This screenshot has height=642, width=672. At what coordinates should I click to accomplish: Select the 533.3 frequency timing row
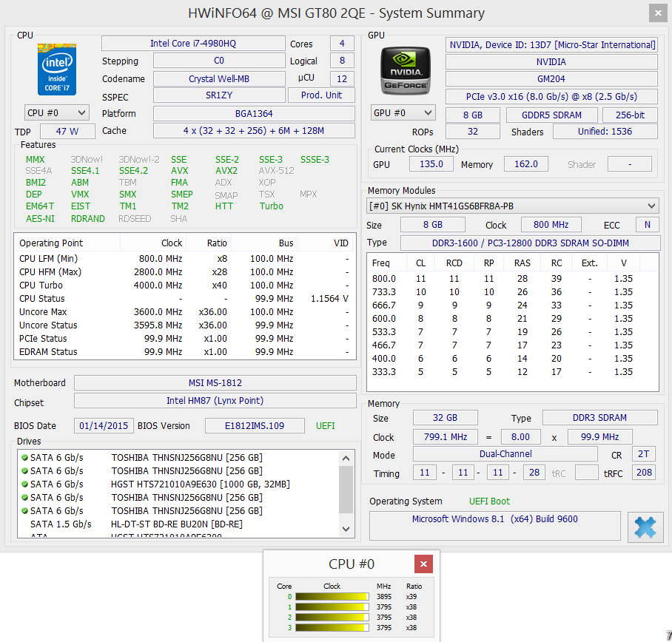pos(513,332)
